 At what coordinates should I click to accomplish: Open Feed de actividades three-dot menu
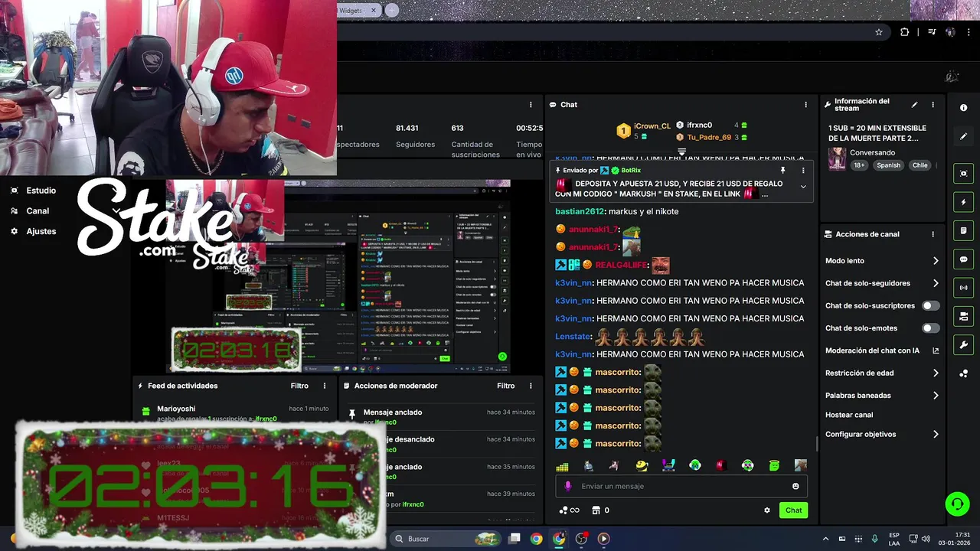[325, 386]
